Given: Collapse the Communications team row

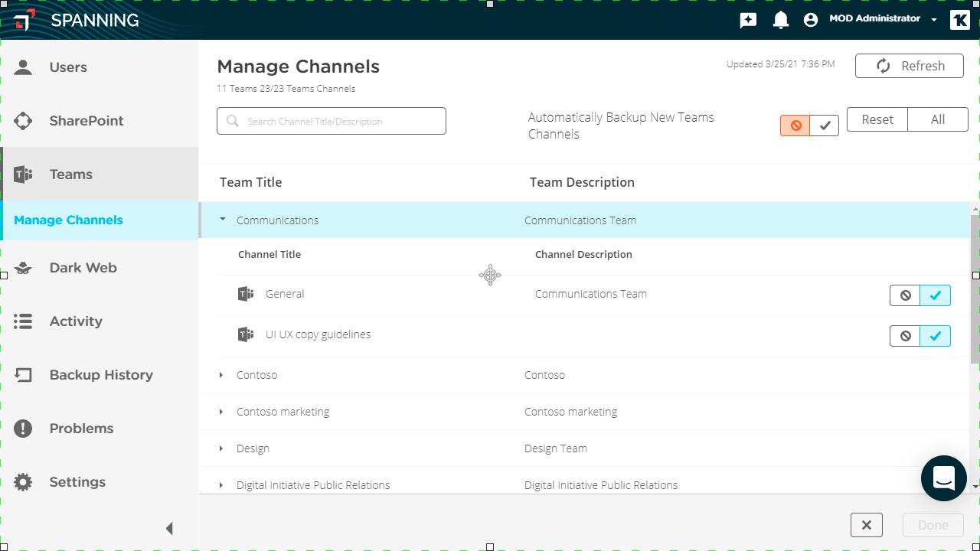Looking at the screenshot, I should coord(223,220).
